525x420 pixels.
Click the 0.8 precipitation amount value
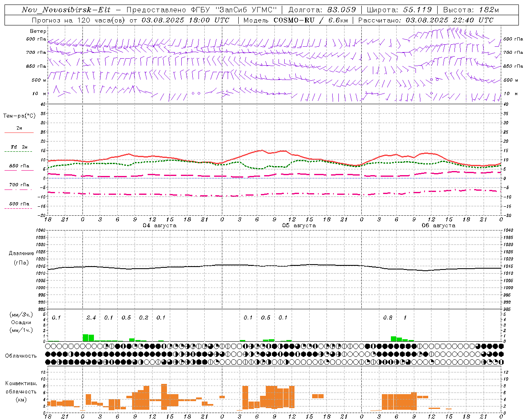pyautogui.click(x=388, y=318)
